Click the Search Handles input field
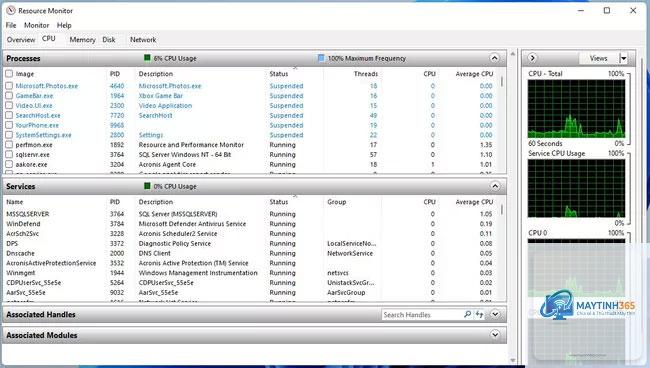This screenshot has width=650, height=368. click(421, 315)
